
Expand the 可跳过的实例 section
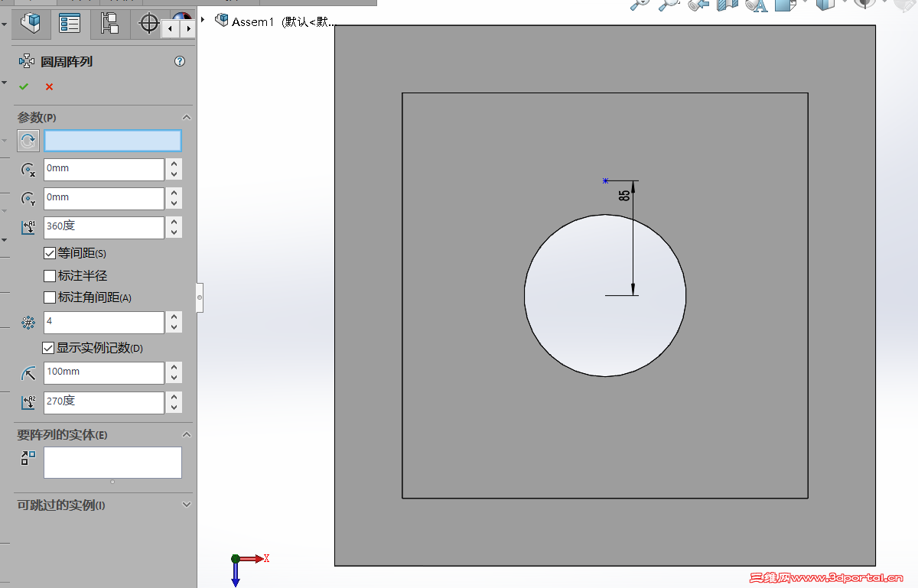(x=186, y=505)
